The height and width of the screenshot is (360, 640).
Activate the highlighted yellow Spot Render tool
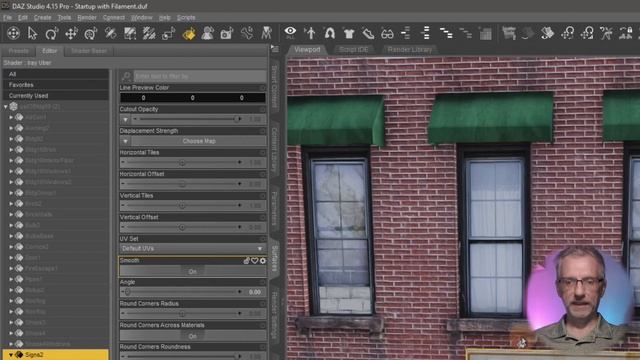188,33
